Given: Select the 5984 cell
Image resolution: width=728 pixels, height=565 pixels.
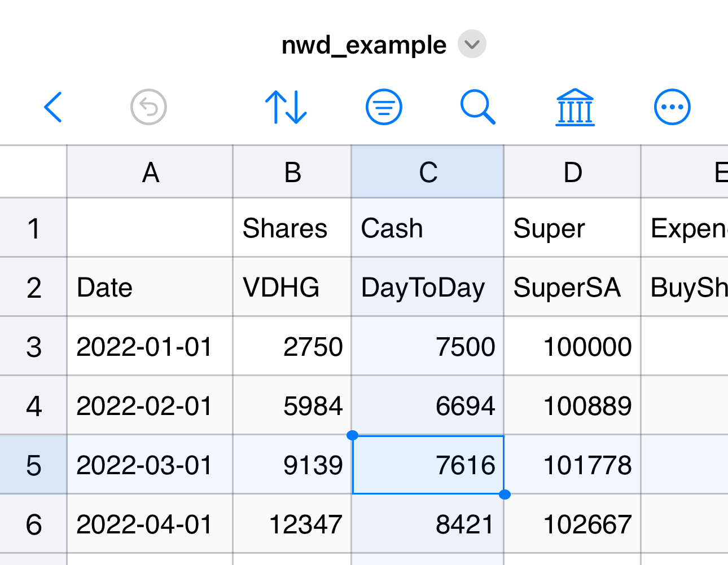Looking at the screenshot, I should pos(292,405).
